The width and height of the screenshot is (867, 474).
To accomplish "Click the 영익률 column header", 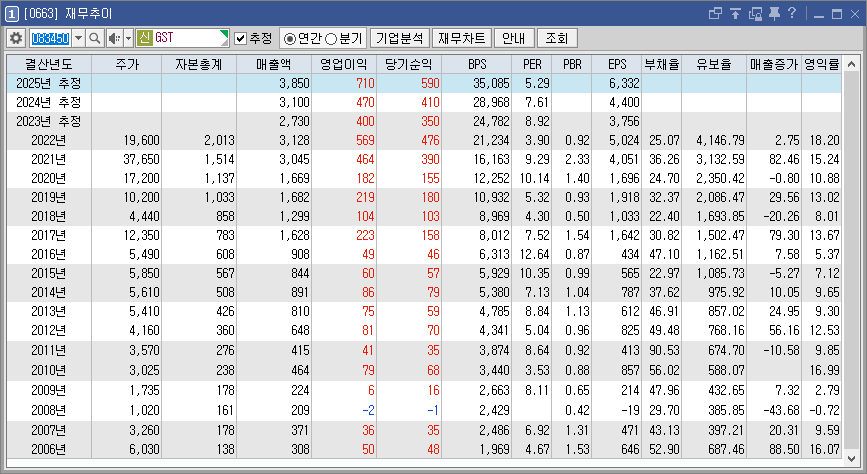I will [822, 64].
